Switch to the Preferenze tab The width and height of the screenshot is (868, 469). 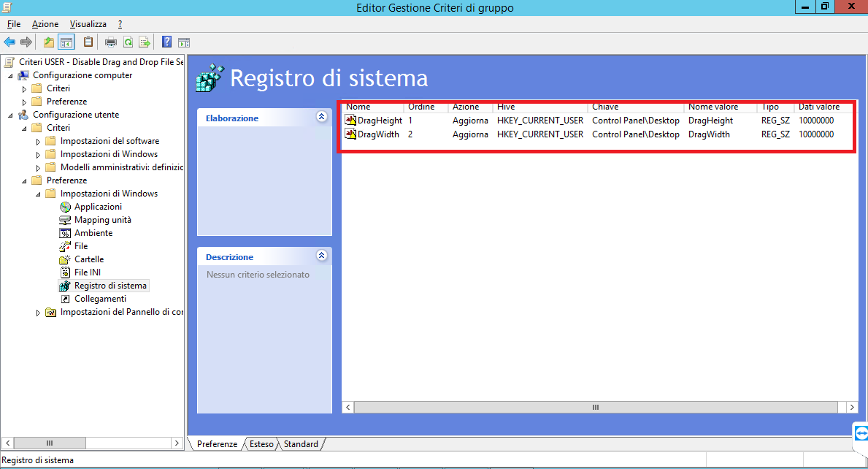217,444
